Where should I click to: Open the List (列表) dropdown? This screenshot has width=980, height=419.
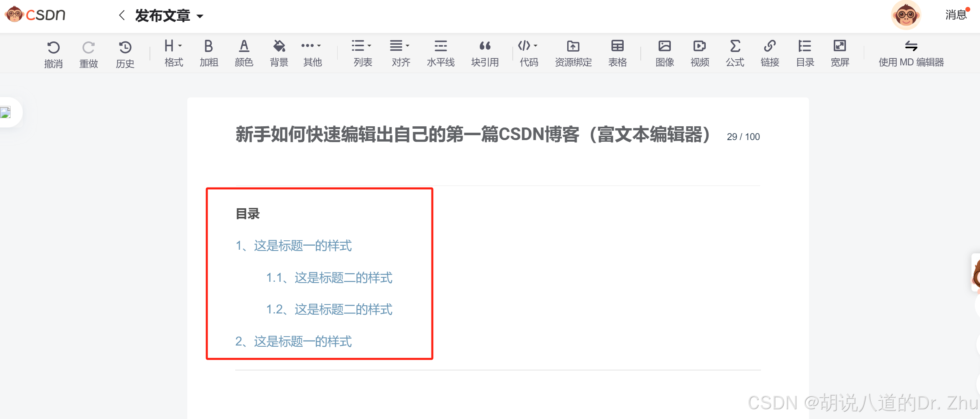tap(362, 53)
